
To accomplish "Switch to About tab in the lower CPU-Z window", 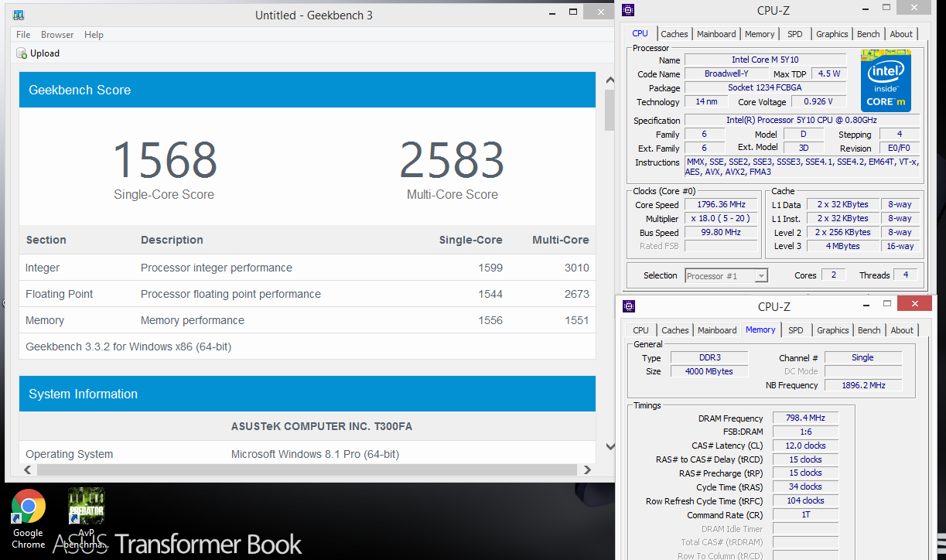I will 902,330.
